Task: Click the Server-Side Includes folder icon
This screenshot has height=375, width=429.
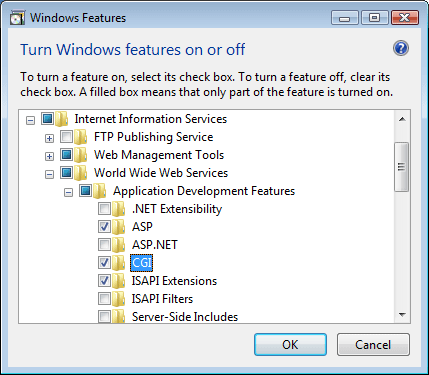Action: (119, 316)
